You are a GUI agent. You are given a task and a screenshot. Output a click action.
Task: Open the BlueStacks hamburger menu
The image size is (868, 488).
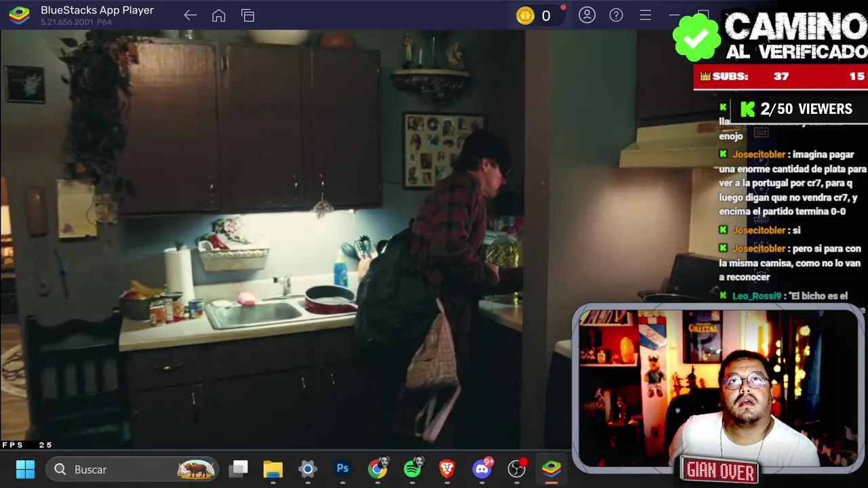[x=646, y=15]
